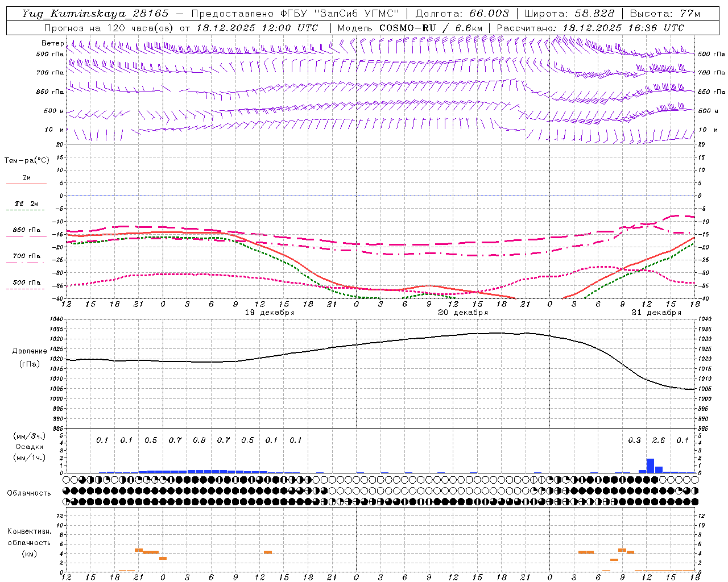Viewport: 728px width, 582px height.
Task: Click the 0.8 precipitation amount value
Action: pos(199,440)
